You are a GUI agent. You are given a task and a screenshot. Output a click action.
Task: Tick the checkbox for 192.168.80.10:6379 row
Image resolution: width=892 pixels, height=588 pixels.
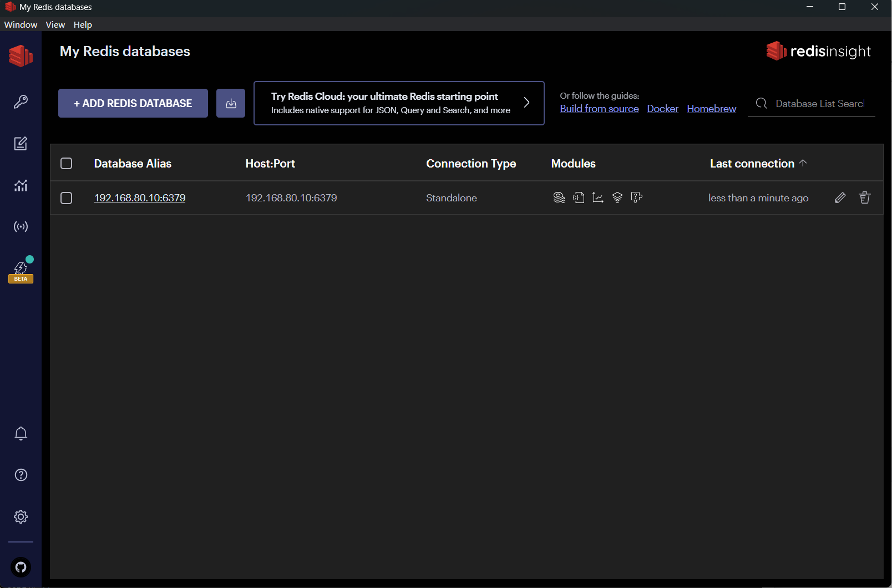coord(67,198)
